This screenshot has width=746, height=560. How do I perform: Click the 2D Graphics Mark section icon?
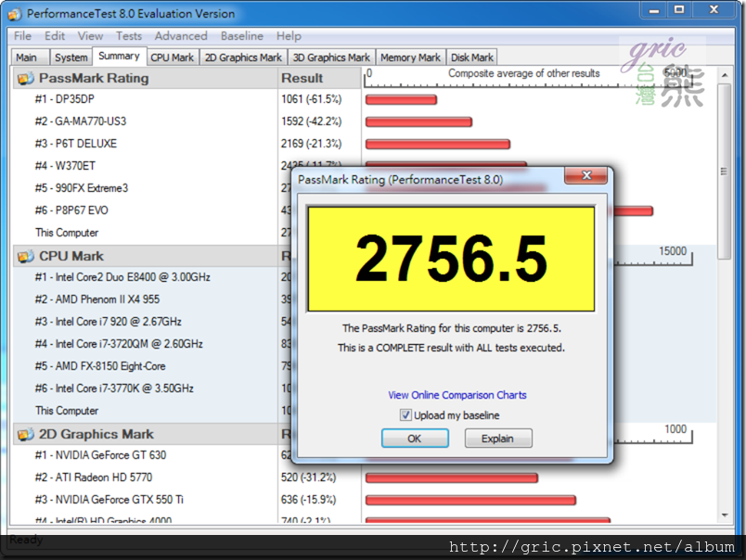tap(26, 435)
